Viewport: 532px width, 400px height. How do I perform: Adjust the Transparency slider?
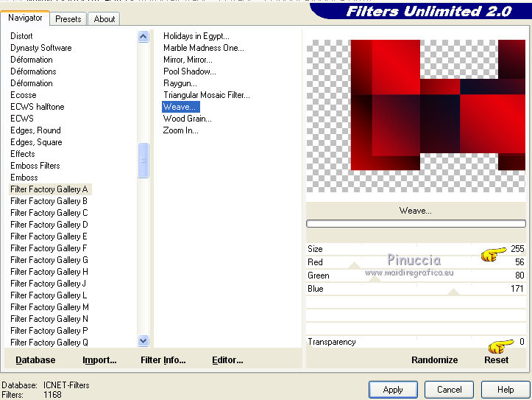click(x=416, y=342)
